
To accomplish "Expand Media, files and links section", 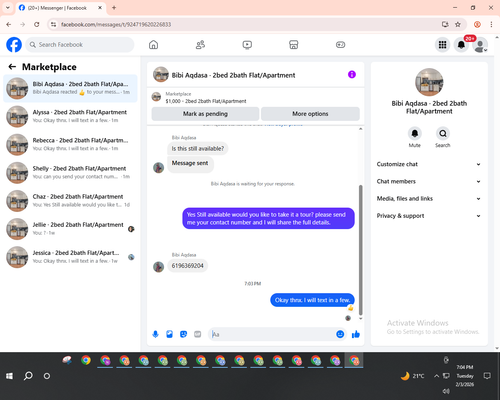I will (x=429, y=199).
